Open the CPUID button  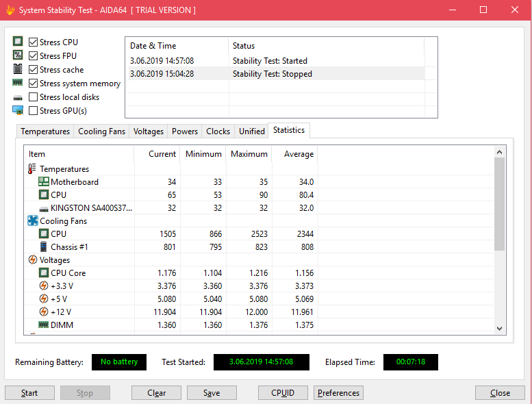click(283, 393)
